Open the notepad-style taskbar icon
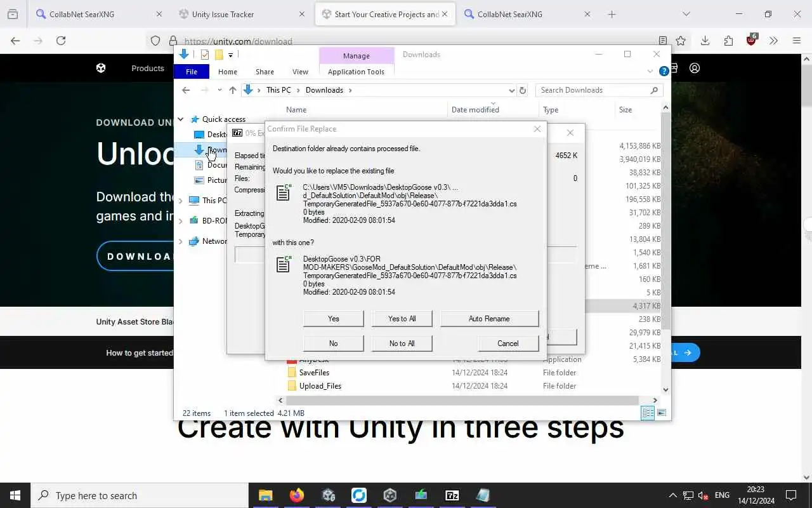This screenshot has height=508, width=812. pyautogui.click(x=483, y=495)
